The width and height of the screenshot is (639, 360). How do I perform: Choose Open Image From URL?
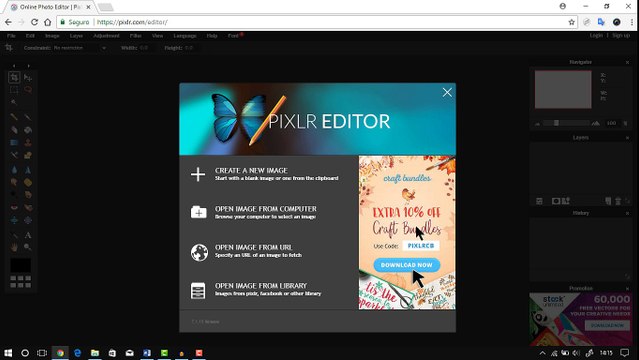(x=247, y=251)
